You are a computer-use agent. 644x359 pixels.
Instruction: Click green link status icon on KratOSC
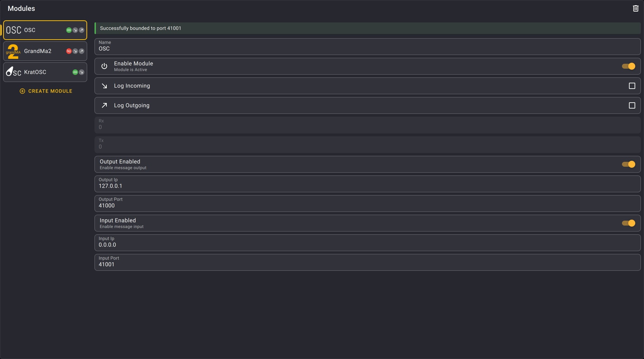(x=75, y=72)
